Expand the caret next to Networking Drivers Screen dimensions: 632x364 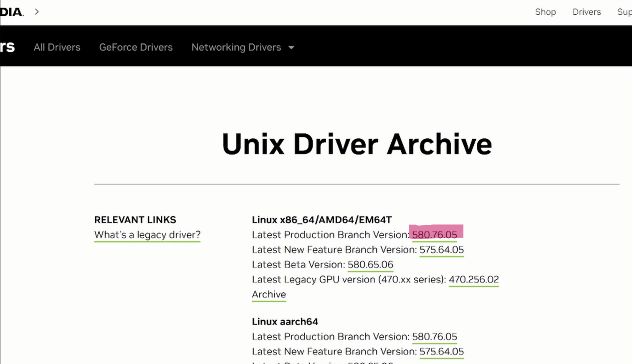291,48
